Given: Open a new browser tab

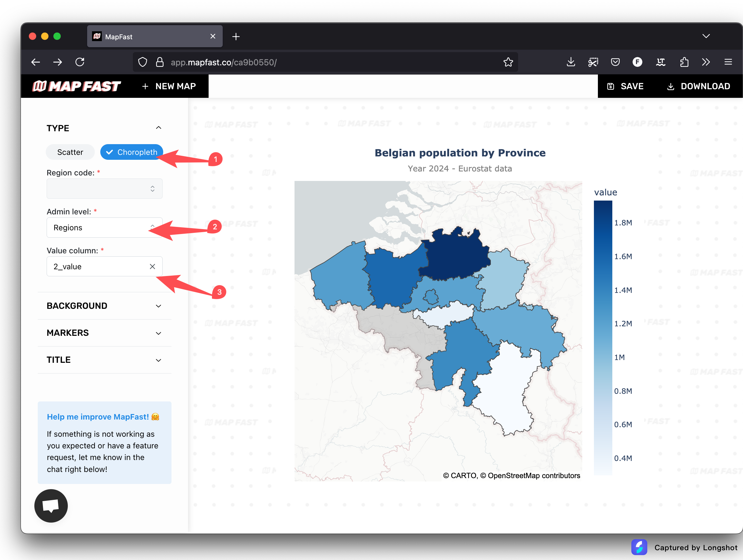Looking at the screenshot, I should tap(236, 36).
